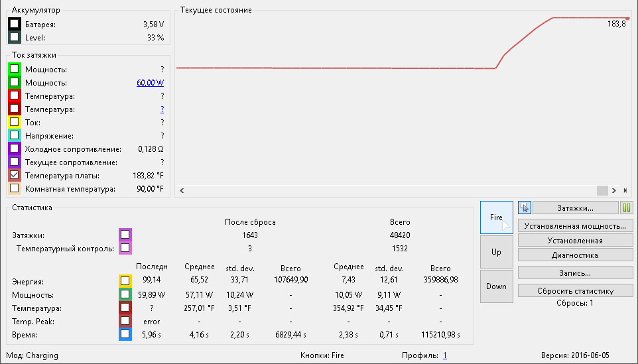The width and height of the screenshot is (638, 364).
Task: Click Сбросить статистику button
Action: coord(575,291)
